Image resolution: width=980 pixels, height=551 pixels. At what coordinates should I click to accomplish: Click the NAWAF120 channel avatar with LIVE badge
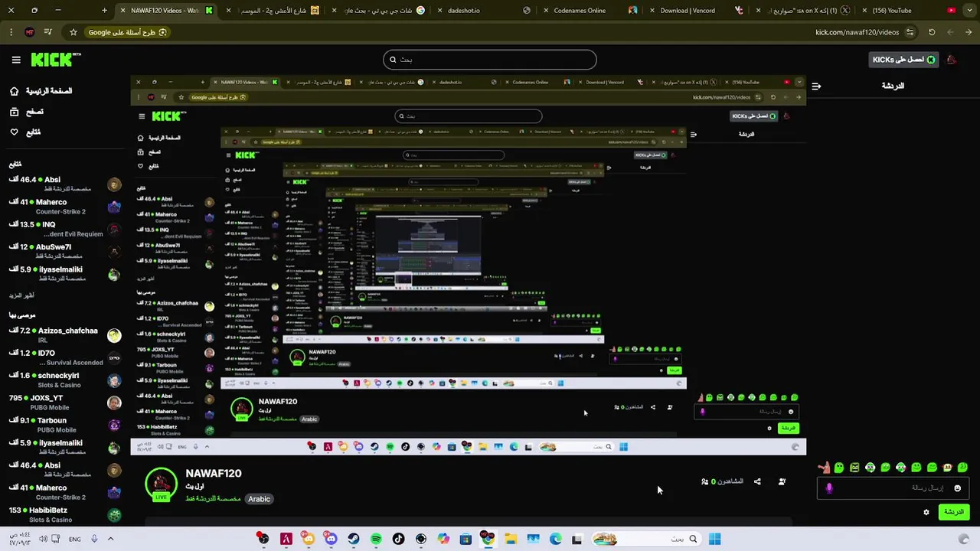161,484
